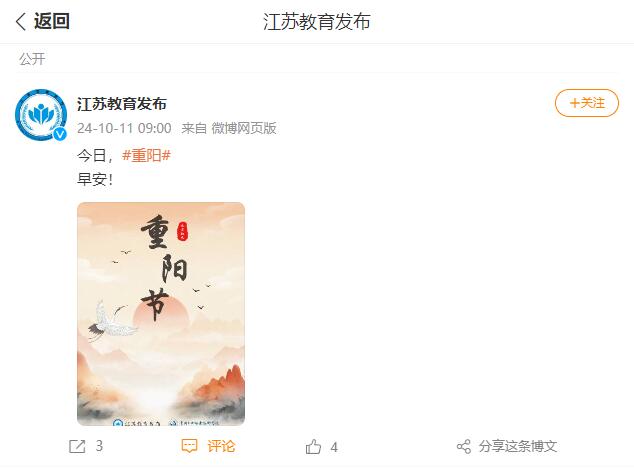
Task: Follow the account with +关注 button
Action: [x=587, y=103]
